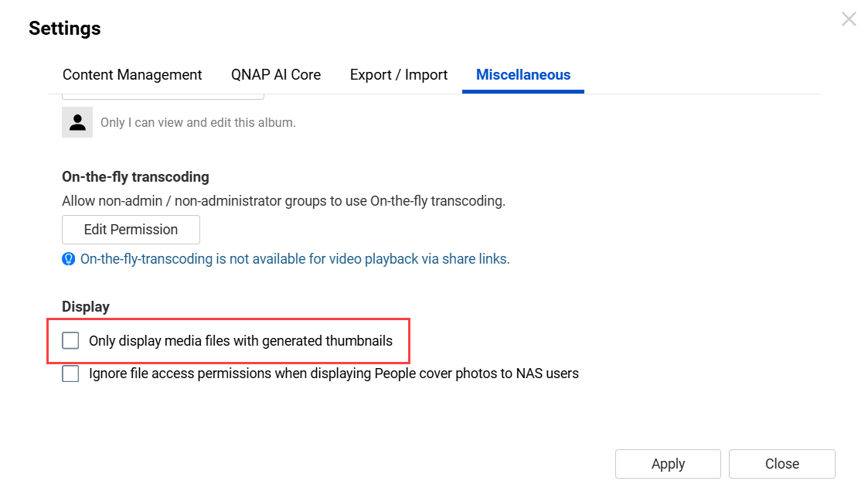Click the share links transcoding notice text

click(294, 259)
